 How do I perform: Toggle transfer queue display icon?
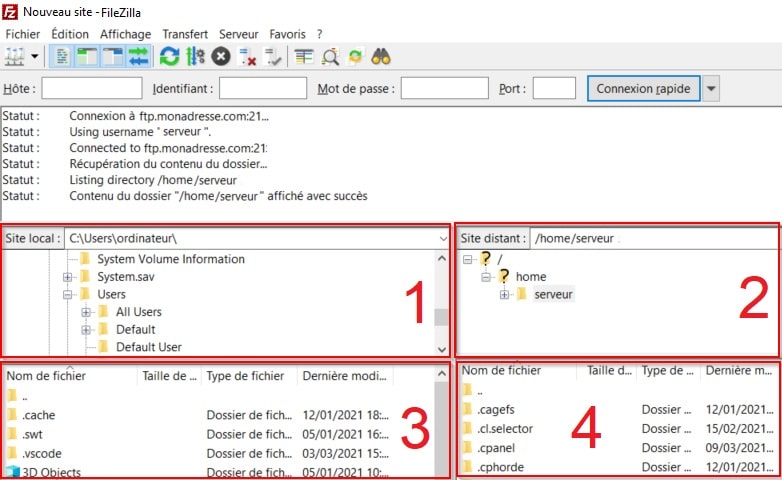tap(137, 57)
